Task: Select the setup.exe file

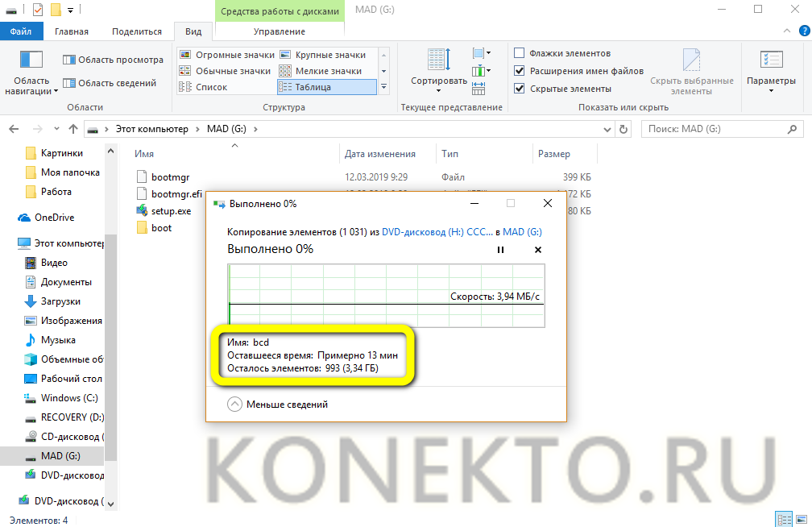Action: (171, 211)
